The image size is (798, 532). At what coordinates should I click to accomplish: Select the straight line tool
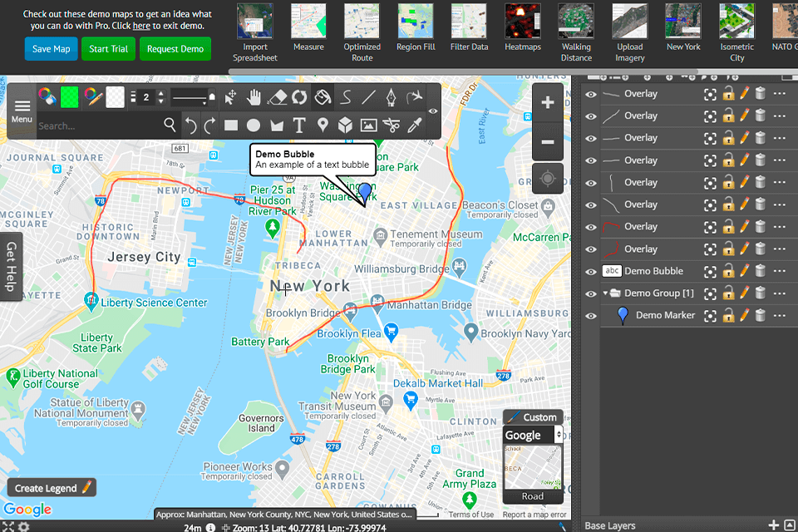(368, 96)
